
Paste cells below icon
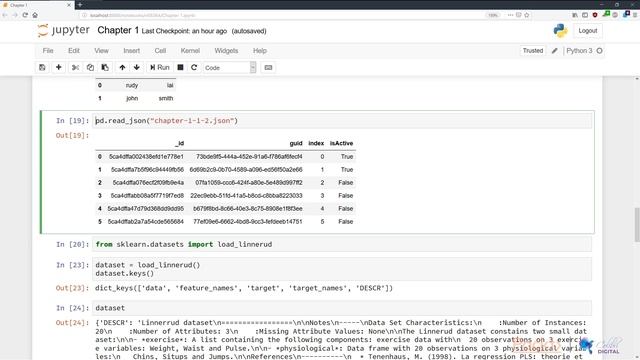pyautogui.click(x=105, y=67)
